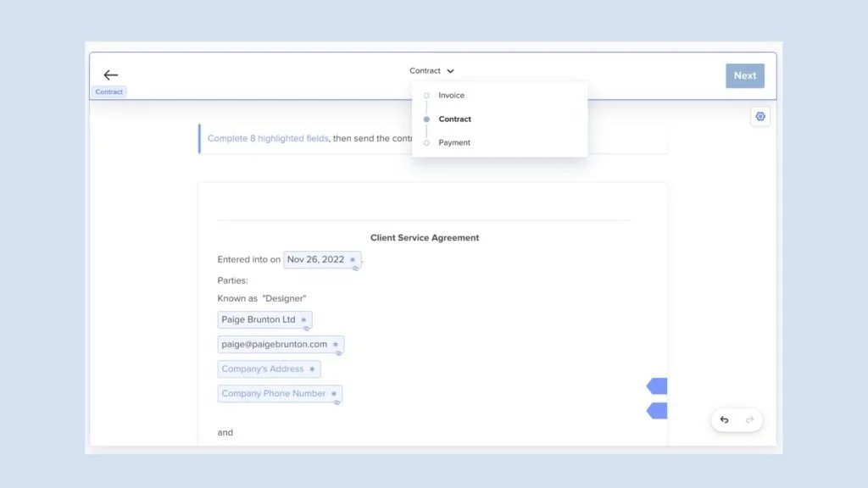Image resolution: width=868 pixels, height=488 pixels.
Task: Choose Contract from the step navigation menu
Action: click(455, 119)
